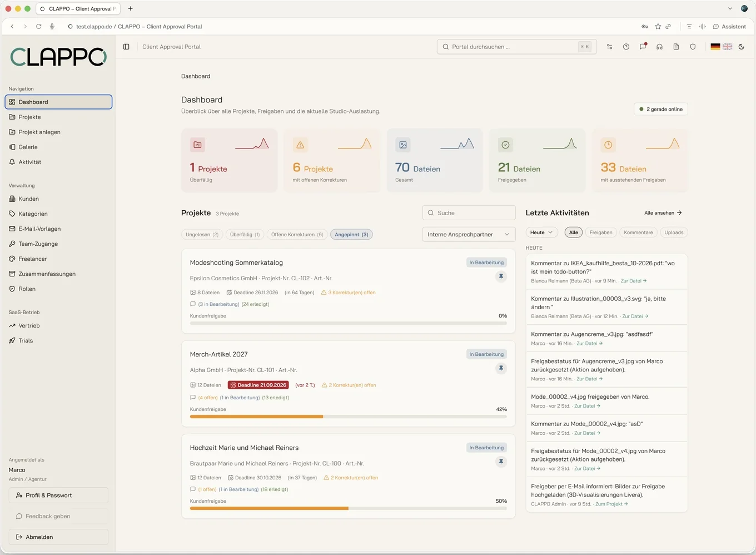756x555 pixels.
Task: Unpin the Modeshooting Sommerkatalog project
Action: pyautogui.click(x=501, y=276)
